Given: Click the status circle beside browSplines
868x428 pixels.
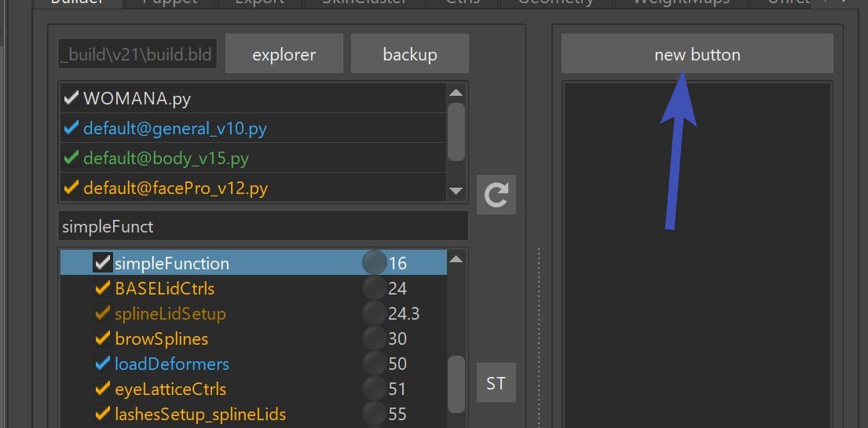Looking at the screenshot, I should click(374, 338).
